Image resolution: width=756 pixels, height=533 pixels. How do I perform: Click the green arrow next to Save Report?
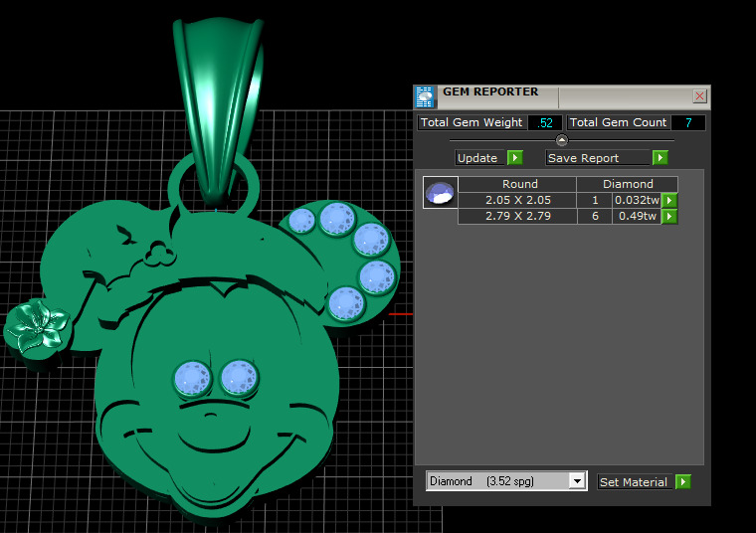tap(661, 157)
